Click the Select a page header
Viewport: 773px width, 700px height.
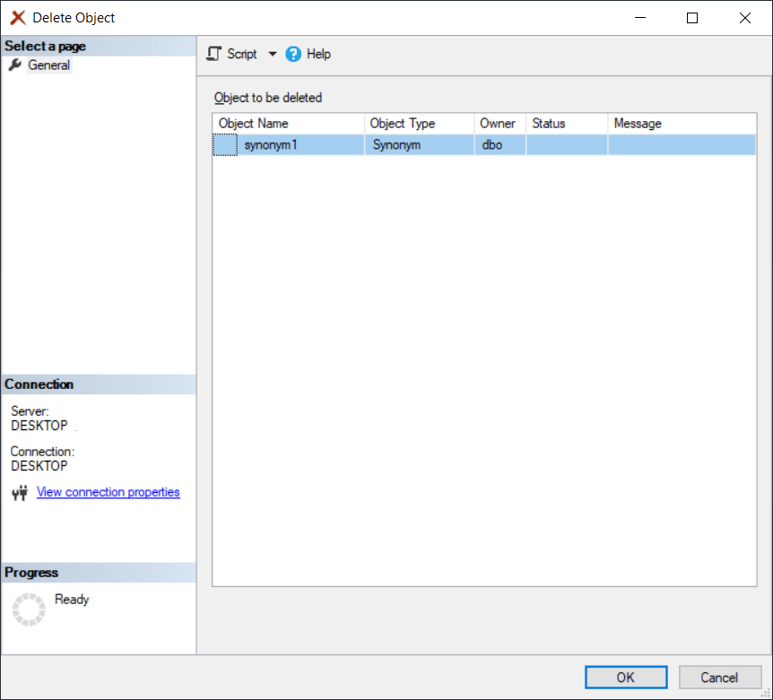pos(99,46)
